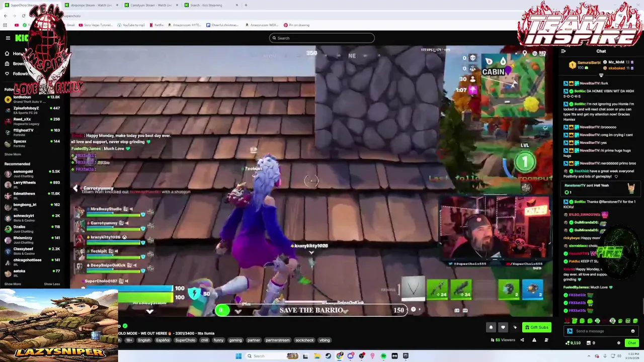Open a new browser tab
Screen dimensions: 644x362
coord(246,5)
